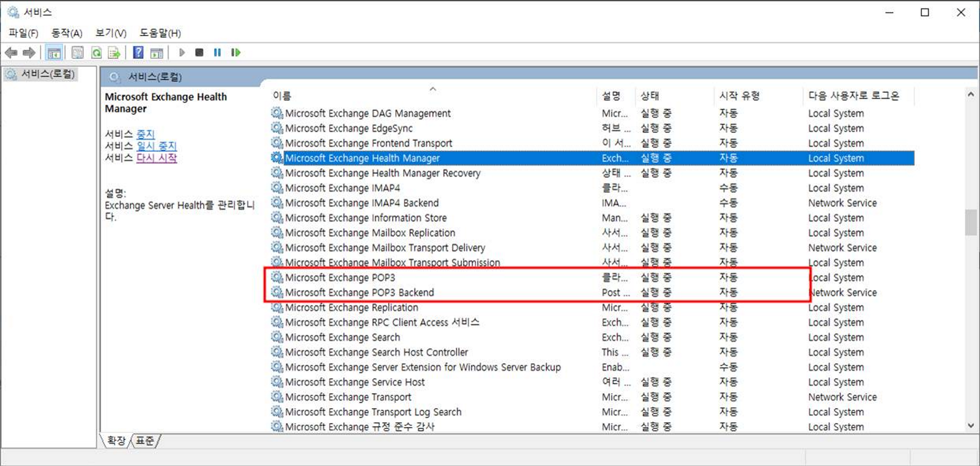
Task: Select the Microsoft Exchange IMAP4 service name
Action: click(342, 188)
